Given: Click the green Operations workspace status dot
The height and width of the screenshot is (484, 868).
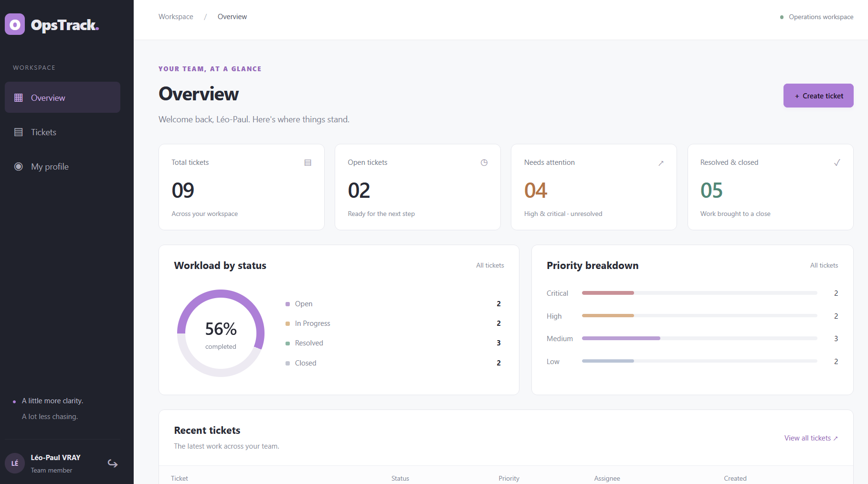Looking at the screenshot, I should pos(782,17).
